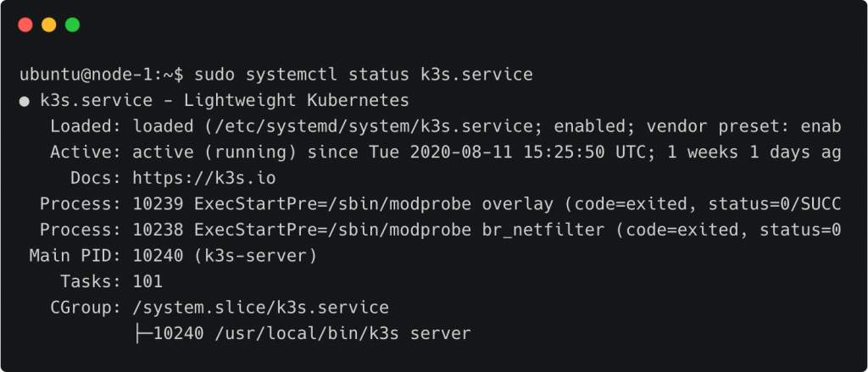Click the green maximize window dot
Image resolution: width=868 pixels, height=372 pixels.
pos(73,25)
